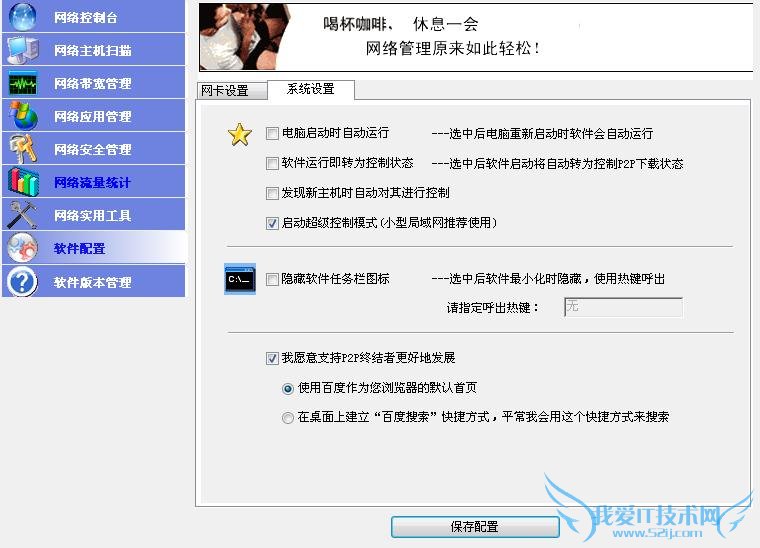Click the 请指定呼出热键 label

492,308
